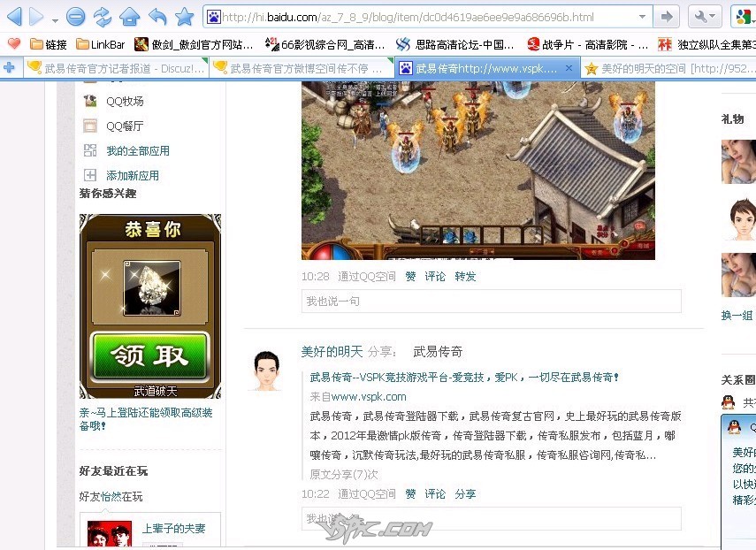The height and width of the screenshot is (550, 756).
Task: Close the 武易传奇 vspk tab
Action: pyautogui.click(x=569, y=68)
